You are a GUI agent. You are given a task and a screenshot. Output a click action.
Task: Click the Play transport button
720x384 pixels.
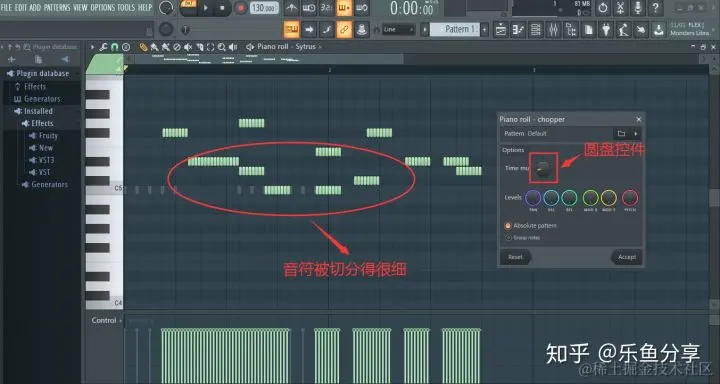[x=205, y=8]
